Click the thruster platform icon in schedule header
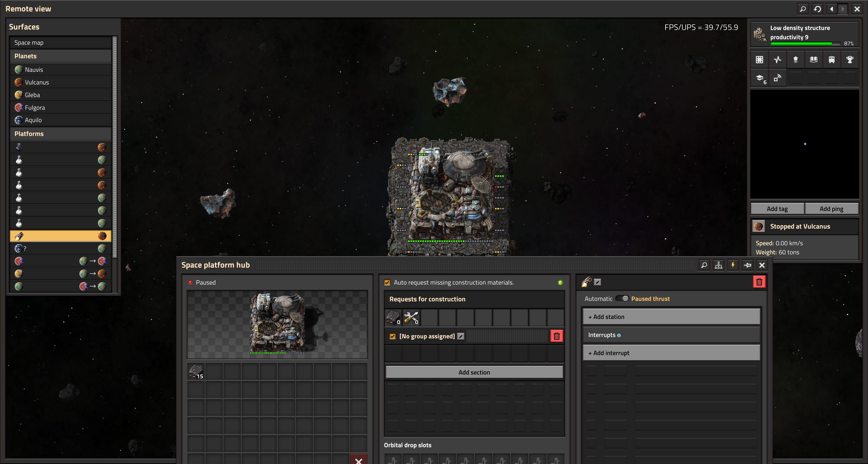Screen dimensions: 868x464 [x=587, y=282]
